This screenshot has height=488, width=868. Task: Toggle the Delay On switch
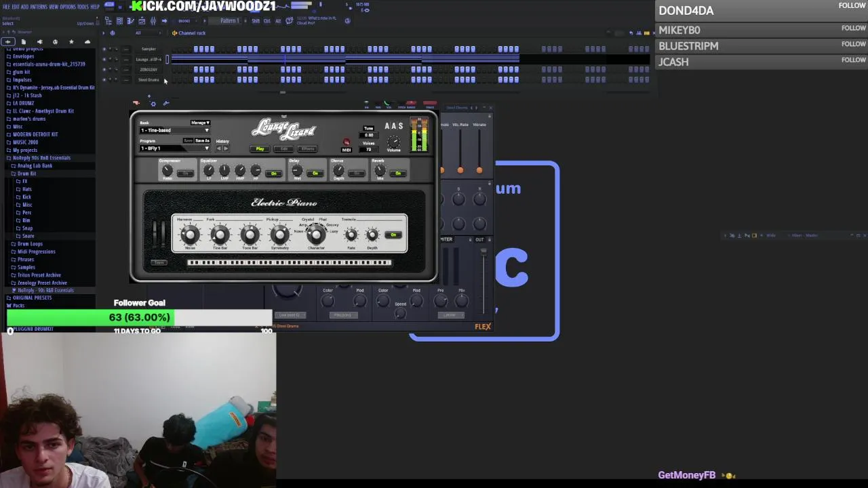(x=315, y=173)
